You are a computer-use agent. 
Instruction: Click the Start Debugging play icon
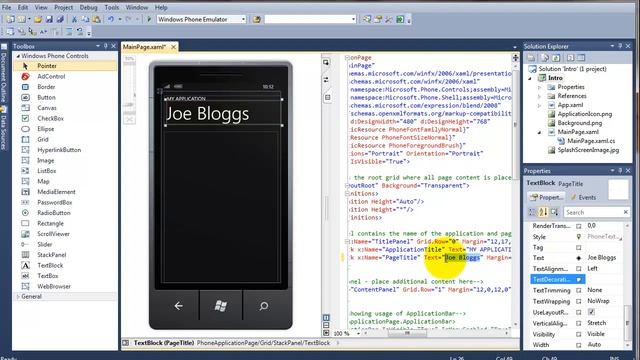149,19
